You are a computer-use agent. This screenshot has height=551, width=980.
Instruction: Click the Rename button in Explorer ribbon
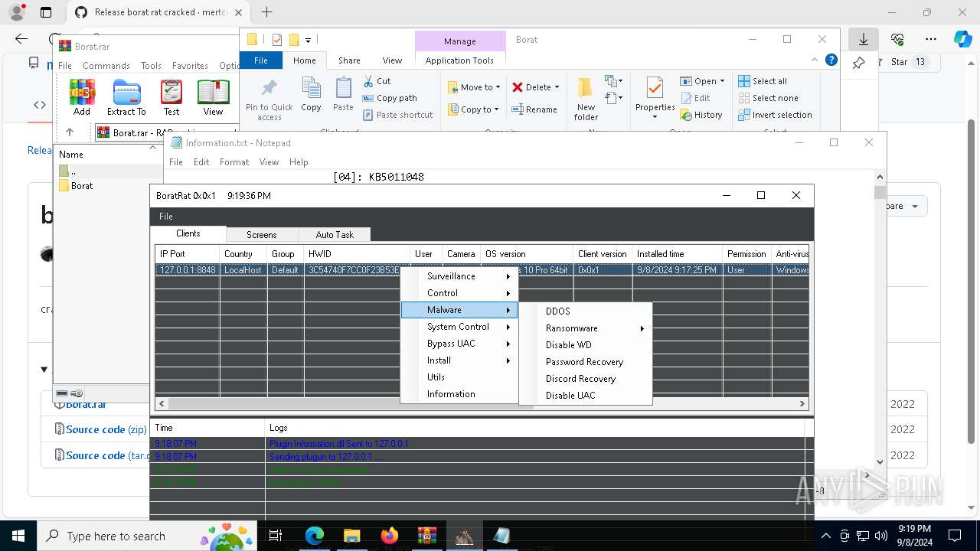pos(534,109)
